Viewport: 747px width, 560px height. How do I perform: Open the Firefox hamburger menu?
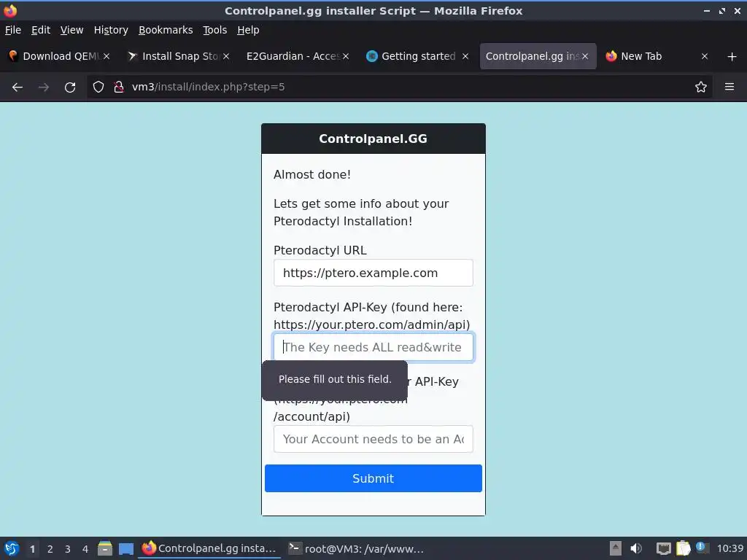729,87
